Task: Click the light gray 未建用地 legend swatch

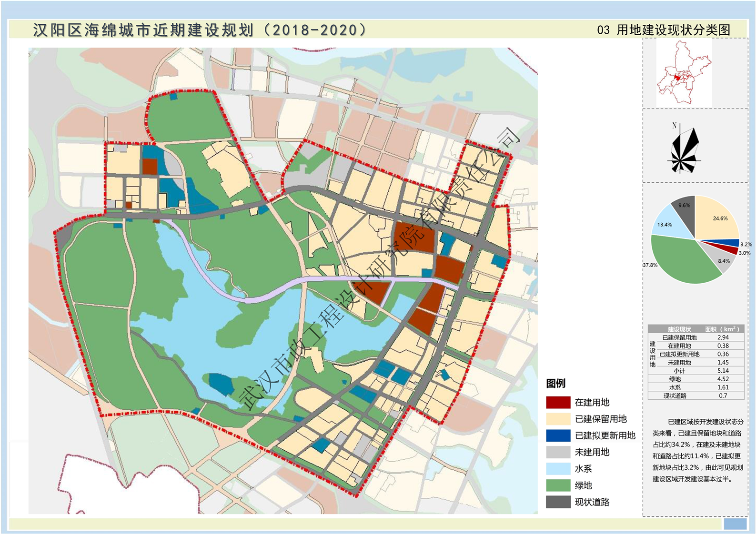Action: coord(558,452)
